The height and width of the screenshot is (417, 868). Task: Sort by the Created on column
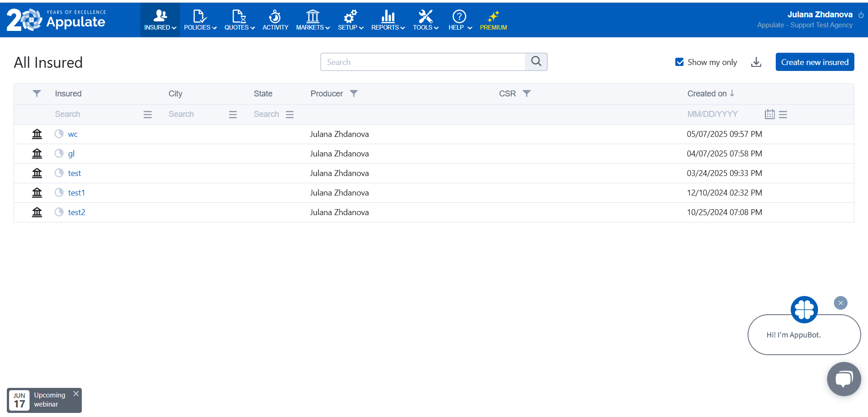click(711, 93)
